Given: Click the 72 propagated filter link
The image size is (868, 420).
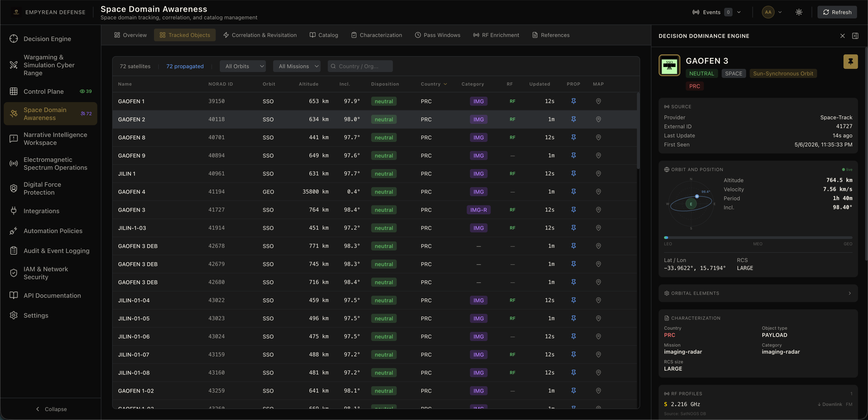Looking at the screenshot, I should (x=185, y=66).
